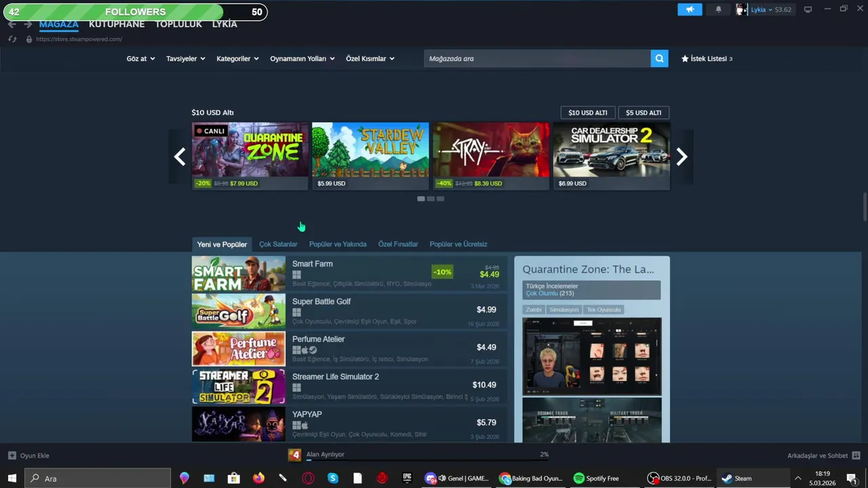The width and height of the screenshot is (868, 488).
Task: Select the Popüler ve Ücretsiz tab
Action: pyautogui.click(x=458, y=244)
